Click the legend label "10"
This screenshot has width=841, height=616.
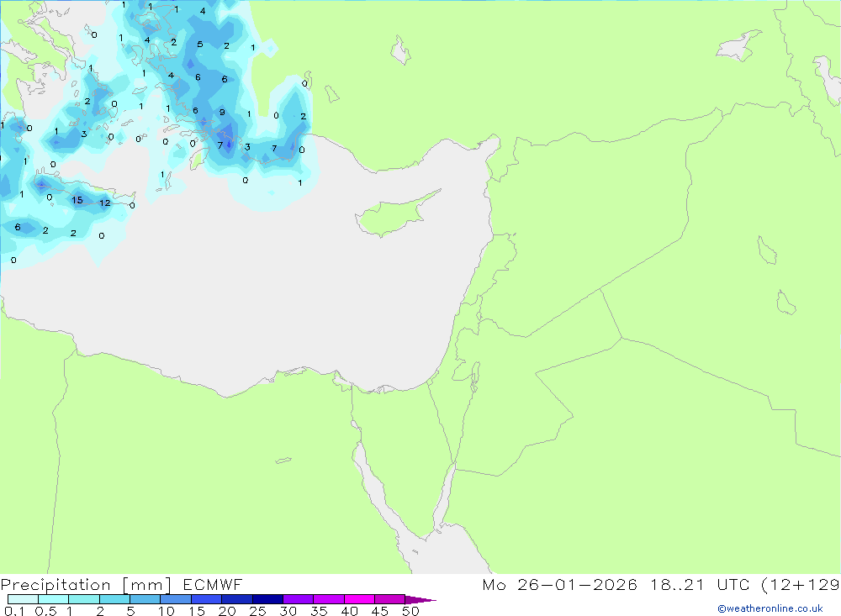point(167,611)
